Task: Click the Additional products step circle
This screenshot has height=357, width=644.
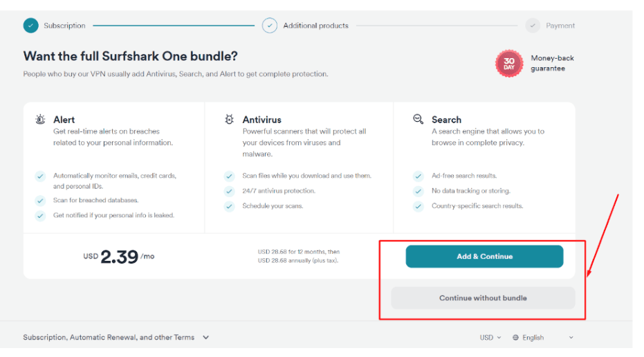Action: (x=270, y=26)
